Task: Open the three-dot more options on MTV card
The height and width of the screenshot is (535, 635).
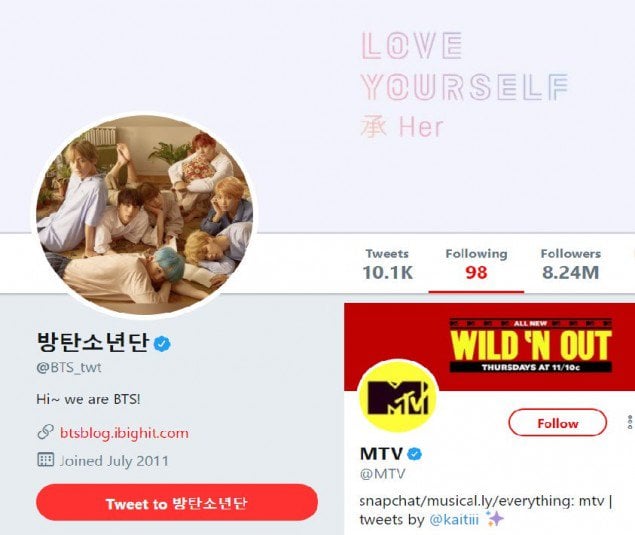Action: pos(630,422)
